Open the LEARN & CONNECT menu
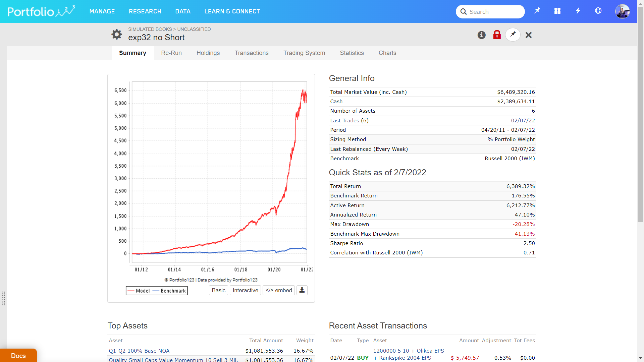The image size is (644, 362). 232,11
